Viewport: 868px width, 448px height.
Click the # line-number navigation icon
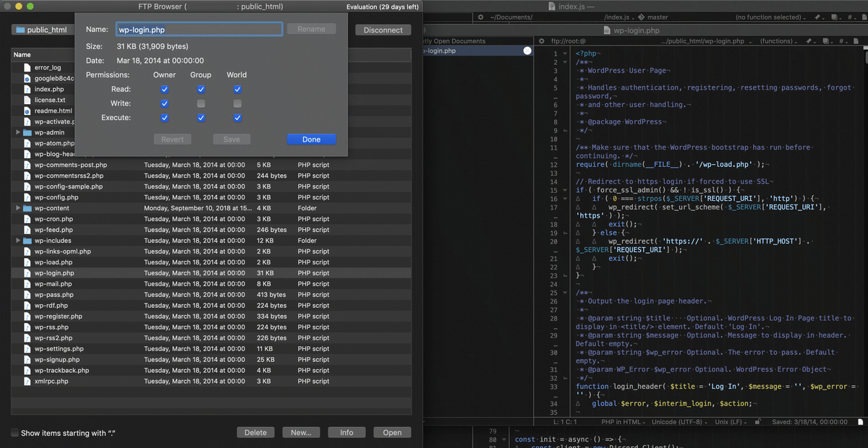pyautogui.click(x=841, y=41)
